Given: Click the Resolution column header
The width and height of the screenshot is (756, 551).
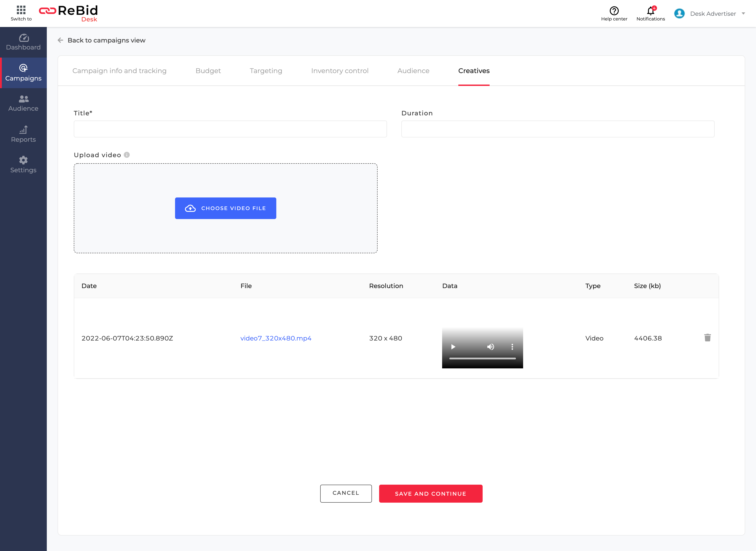Looking at the screenshot, I should (x=386, y=286).
